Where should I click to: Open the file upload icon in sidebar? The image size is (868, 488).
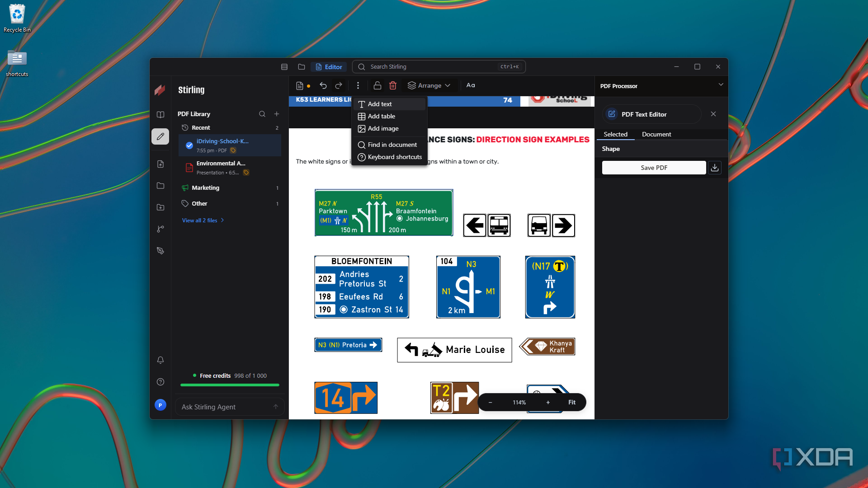point(160,164)
